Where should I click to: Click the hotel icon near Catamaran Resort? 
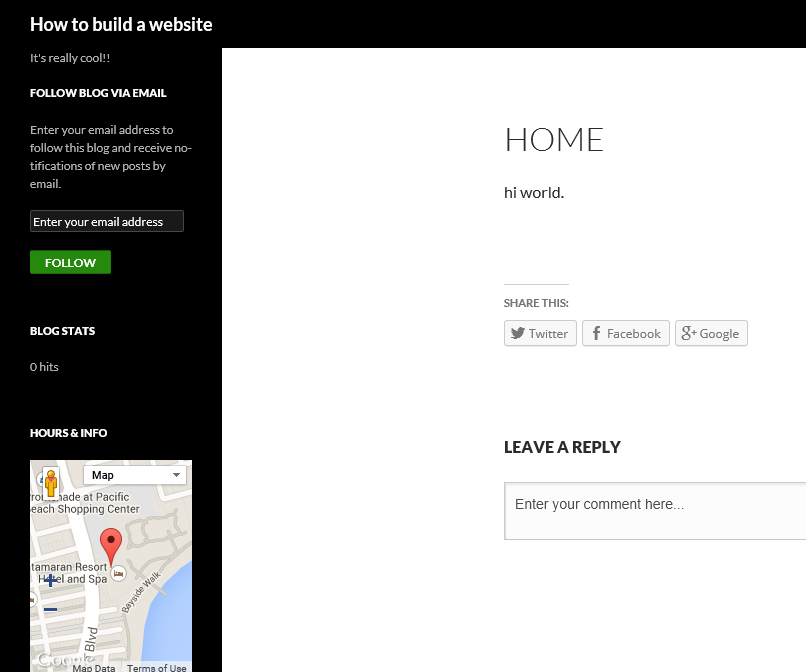coord(118,573)
